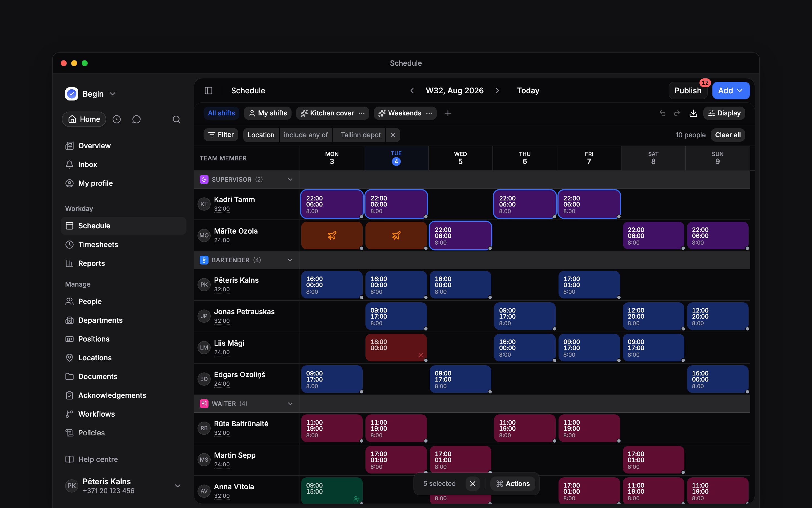Viewport: 812px width, 508px height.
Task: Click the redo arrow icon
Action: coord(677,113)
